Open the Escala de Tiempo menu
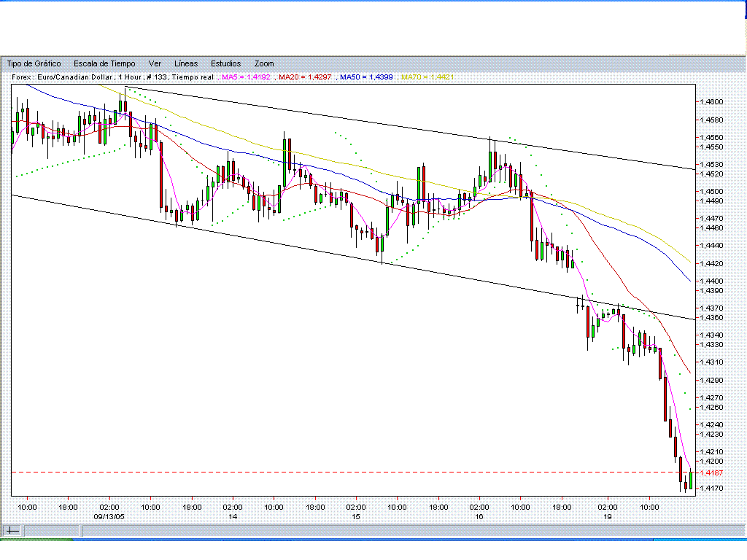The image size is (747, 560). [x=104, y=64]
